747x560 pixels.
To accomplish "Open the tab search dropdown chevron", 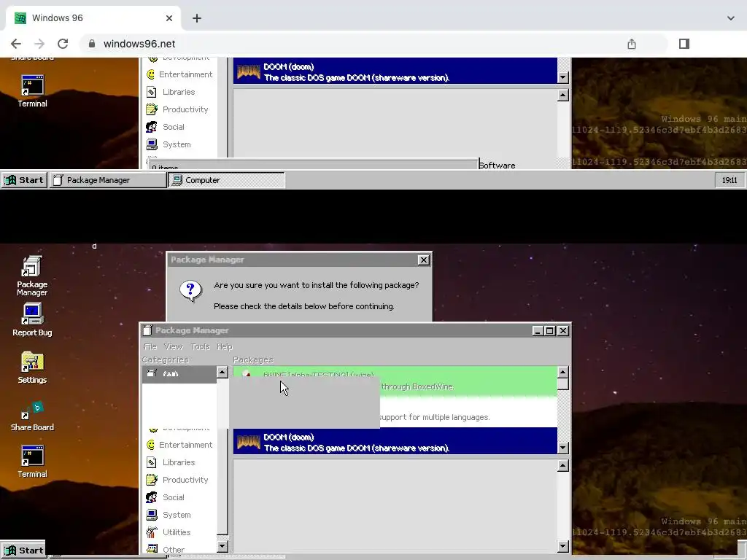I will coord(730,18).
